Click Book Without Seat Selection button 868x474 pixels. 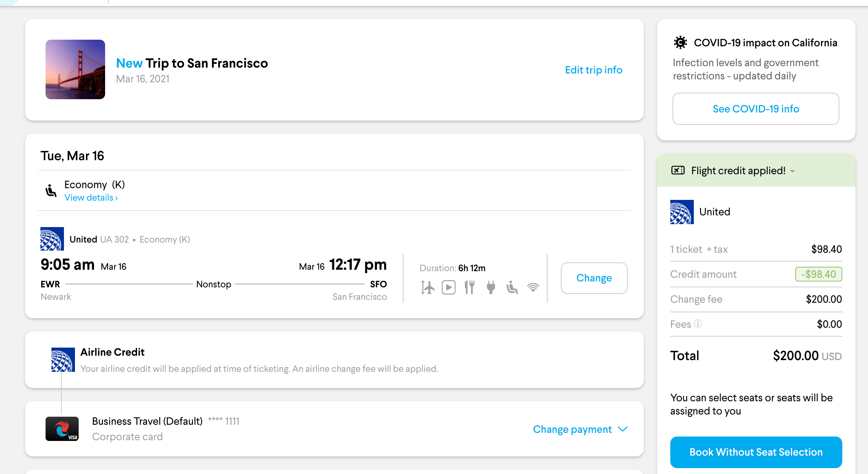[756, 452]
